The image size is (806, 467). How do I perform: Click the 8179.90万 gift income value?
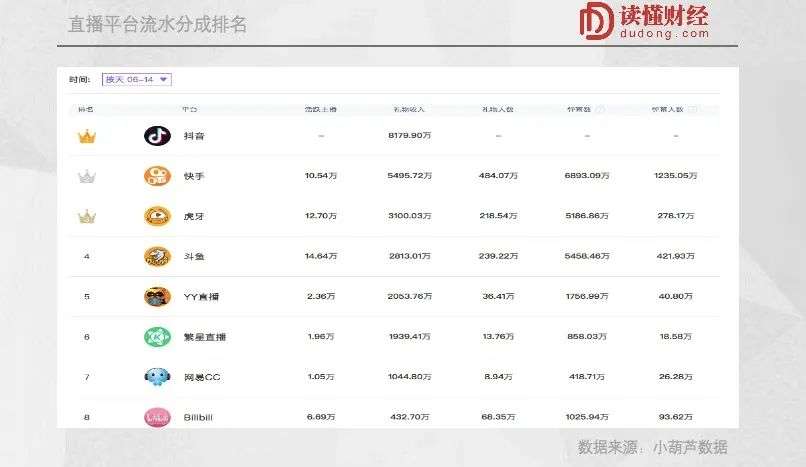(x=410, y=136)
